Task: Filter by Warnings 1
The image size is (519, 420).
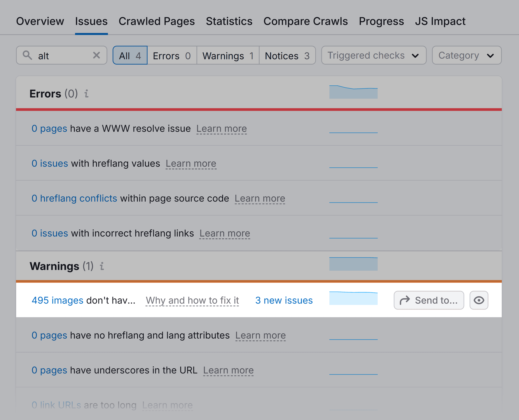Action: pos(228,55)
